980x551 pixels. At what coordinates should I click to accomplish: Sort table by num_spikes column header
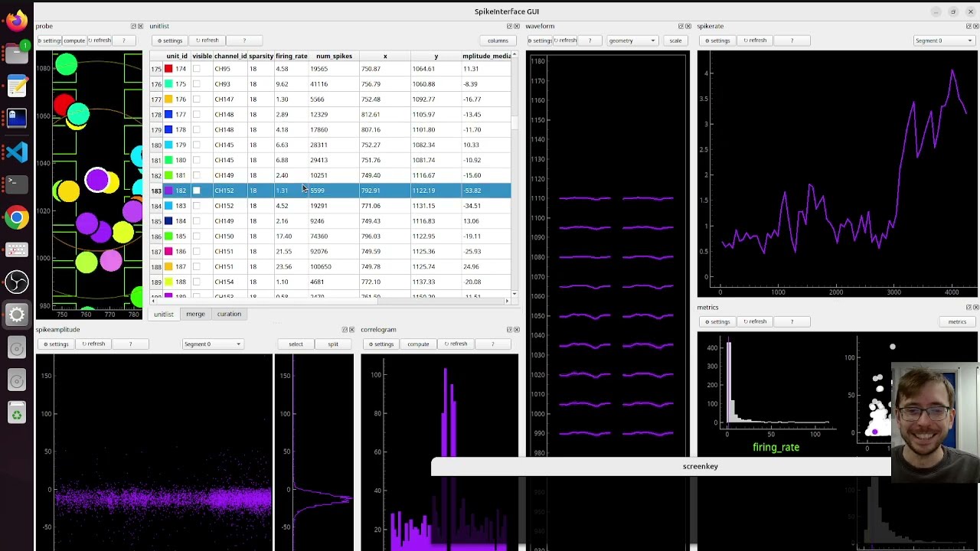click(x=334, y=56)
